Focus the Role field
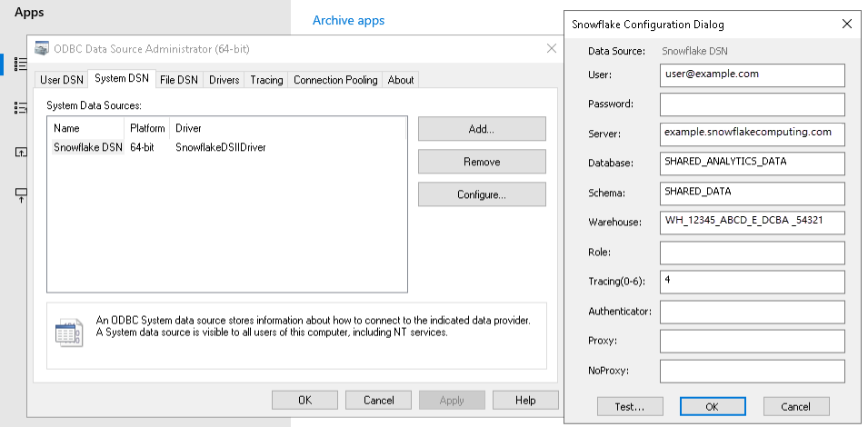 pyautogui.click(x=753, y=253)
